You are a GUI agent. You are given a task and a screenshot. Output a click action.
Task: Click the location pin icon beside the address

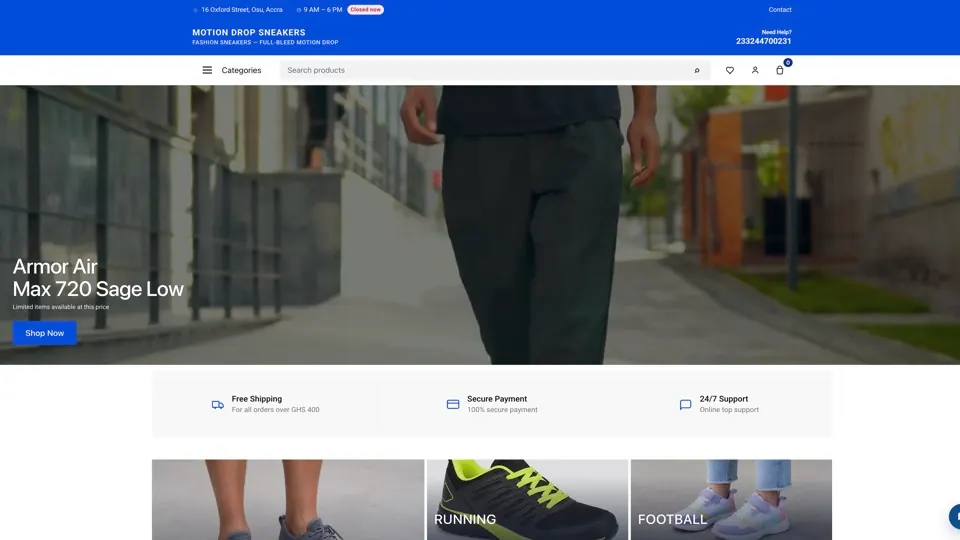195,10
